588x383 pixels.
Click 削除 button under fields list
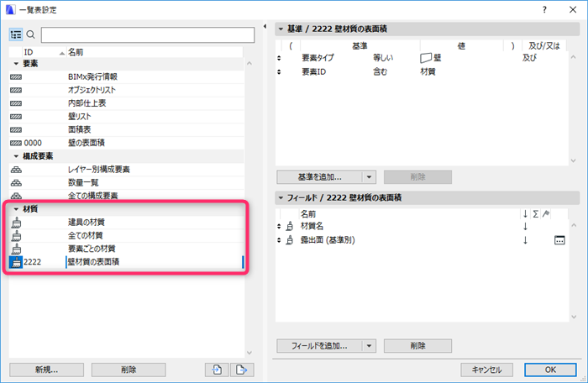[x=417, y=346]
